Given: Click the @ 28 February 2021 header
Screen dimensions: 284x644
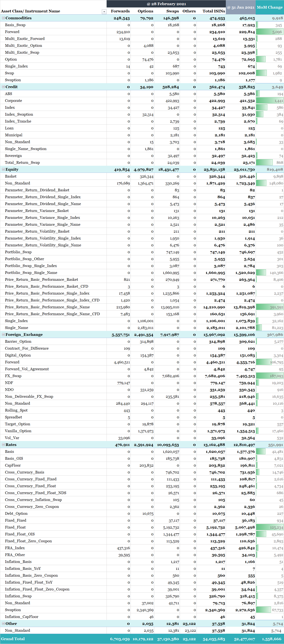Looking at the screenshot, I should [166, 4].
